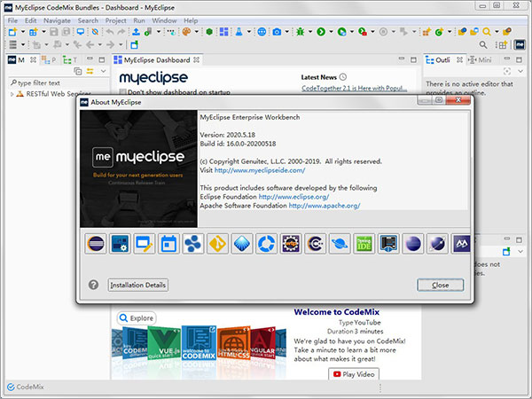
Task: Open dropdown arrow beside flask icon
Action: click(249, 32)
